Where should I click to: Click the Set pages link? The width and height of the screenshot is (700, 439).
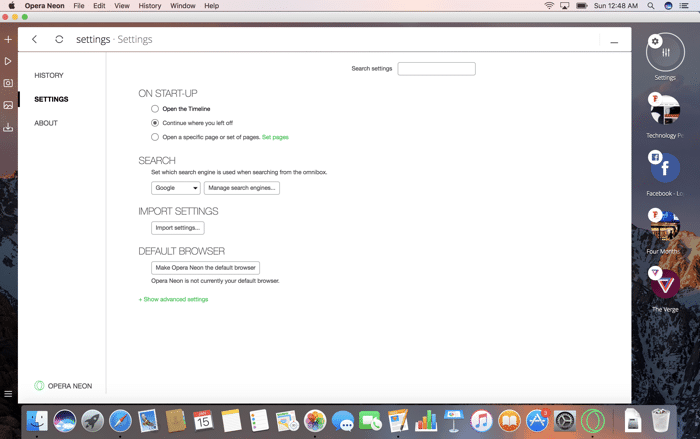(x=275, y=137)
